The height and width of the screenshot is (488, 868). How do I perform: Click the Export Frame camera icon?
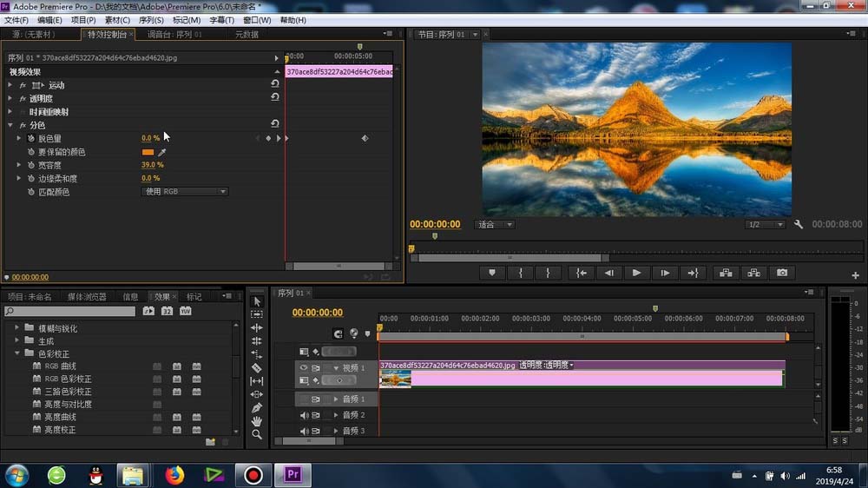coord(782,273)
